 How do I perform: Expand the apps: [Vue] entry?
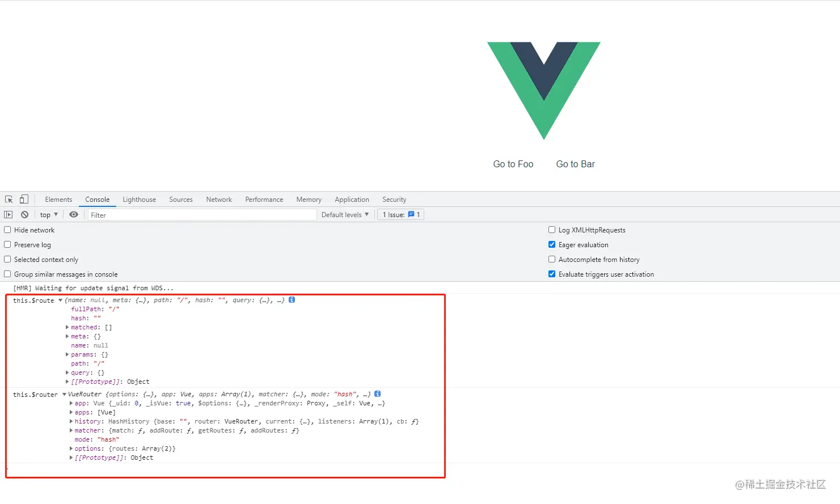pos(71,412)
